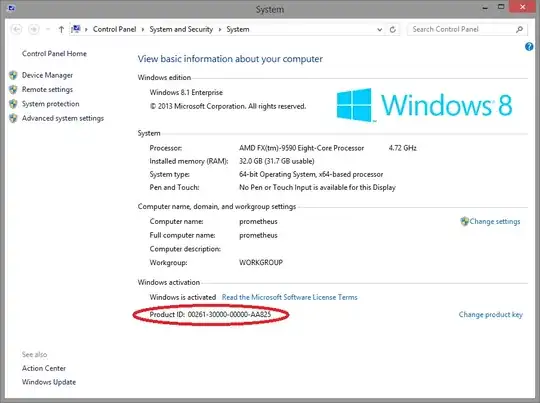Click the 64-bit Operating System value
540x403 pixels.
(x=311, y=174)
